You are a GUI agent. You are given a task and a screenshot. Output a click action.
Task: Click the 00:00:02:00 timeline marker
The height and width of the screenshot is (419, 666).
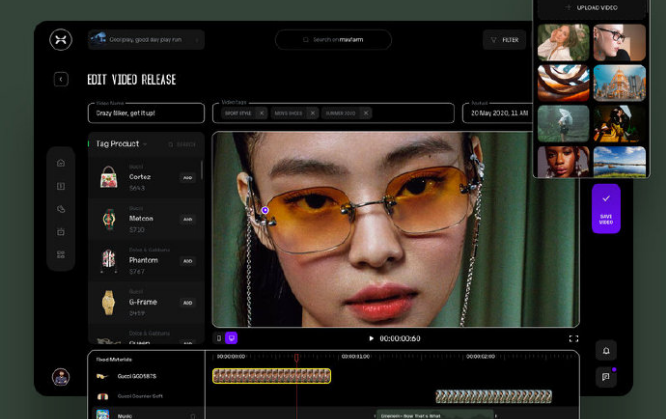480,357
